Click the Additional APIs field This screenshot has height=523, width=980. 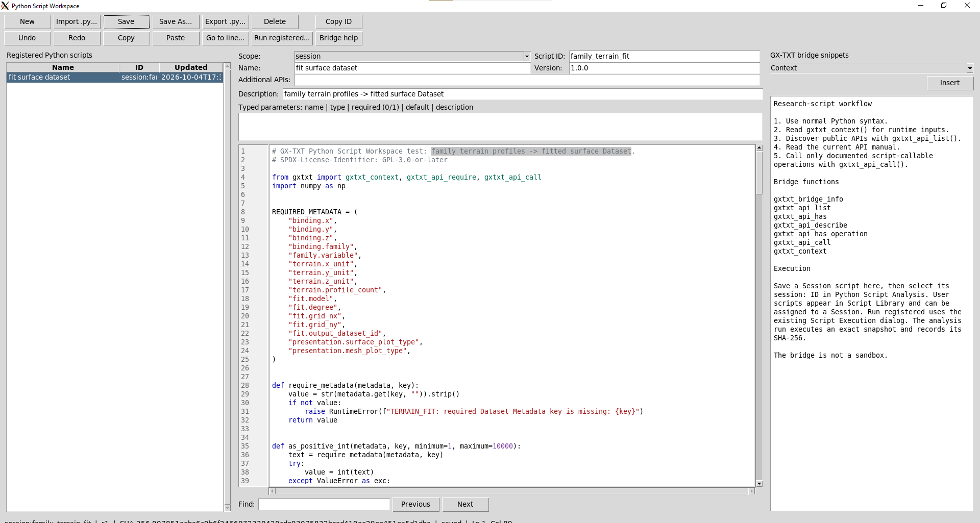coord(527,80)
